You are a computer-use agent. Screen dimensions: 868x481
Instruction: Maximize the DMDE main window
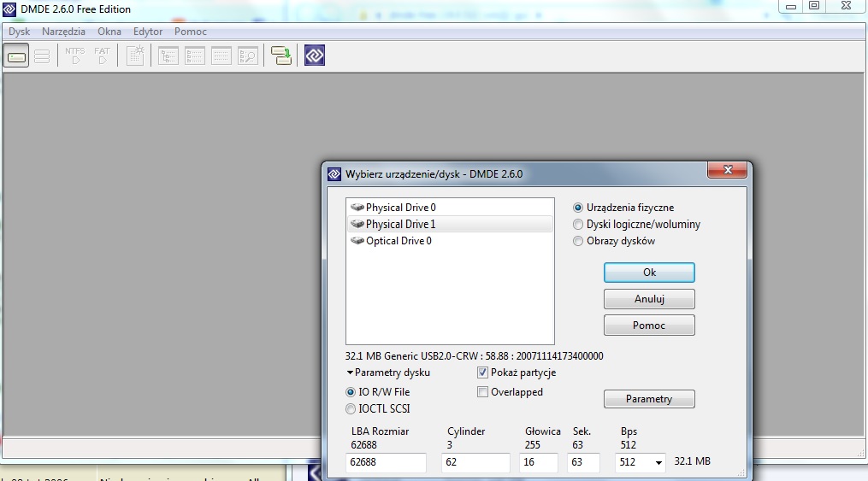[814, 6]
